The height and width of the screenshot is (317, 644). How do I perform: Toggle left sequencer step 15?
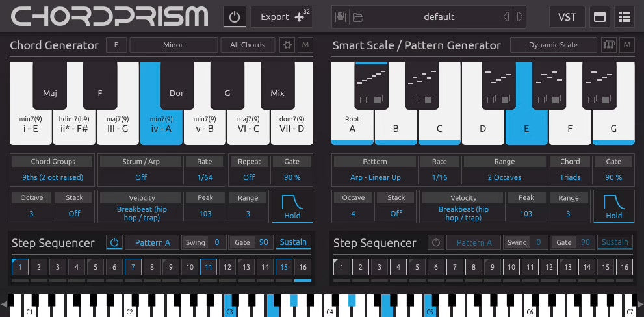click(284, 268)
